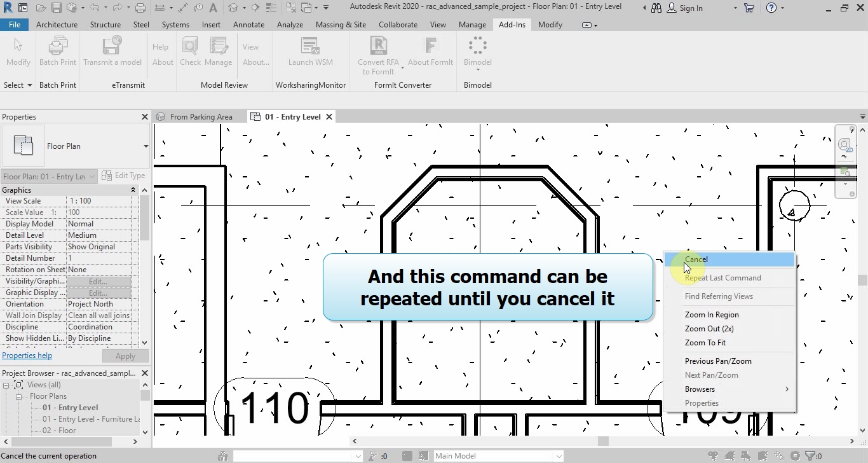Open the Sign In dropdown
The width and height of the screenshot is (868, 463).
pos(735,8)
